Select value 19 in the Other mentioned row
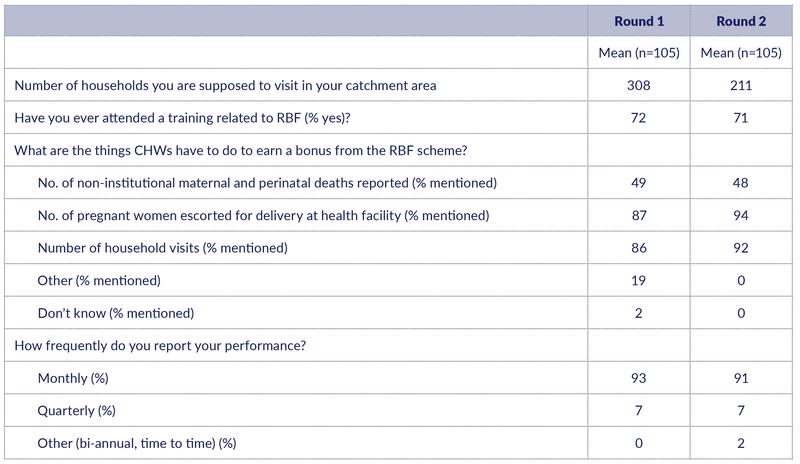Viewport: 800px width, 464px height. [639, 280]
